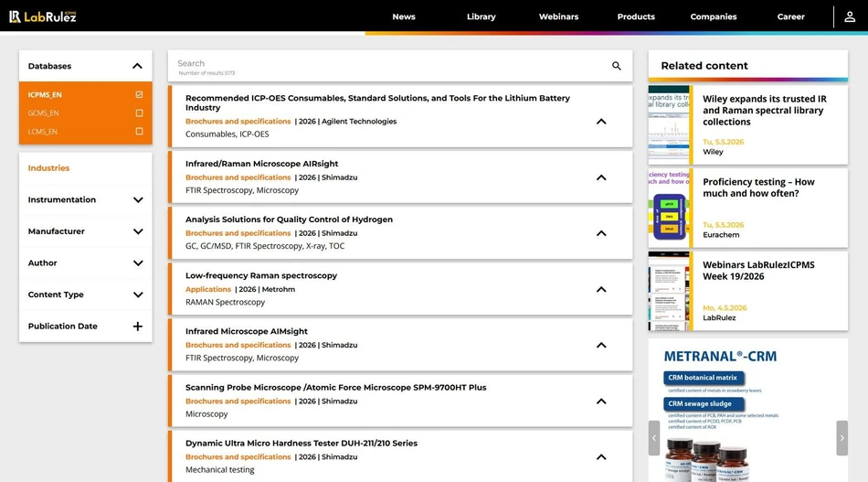Collapse the Low-frequency Raman spectroscopy chevron
The image size is (868, 482).
click(x=601, y=289)
